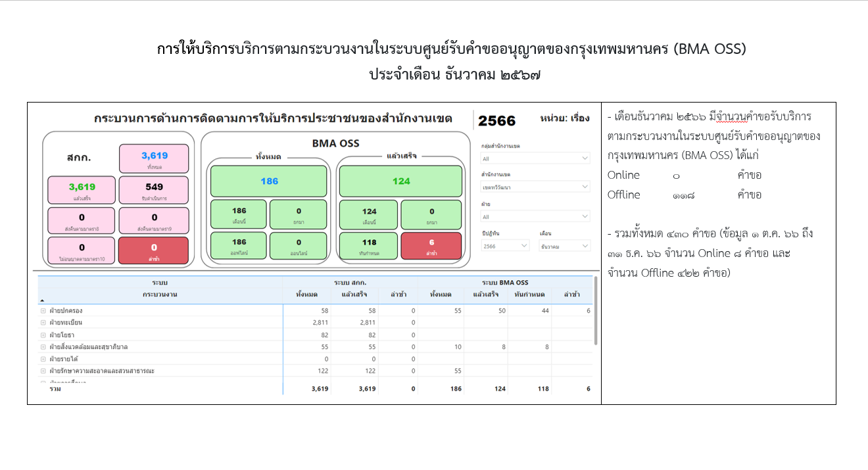This screenshot has height=470, width=868.
Task: Click the red ล่าช้า card showing 6
Action: [431, 246]
